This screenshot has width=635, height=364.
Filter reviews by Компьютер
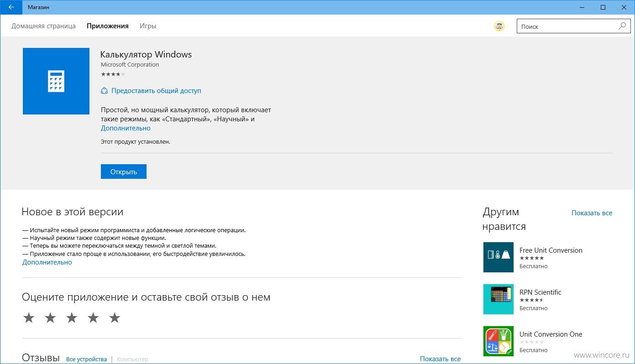[x=132, y=359]
